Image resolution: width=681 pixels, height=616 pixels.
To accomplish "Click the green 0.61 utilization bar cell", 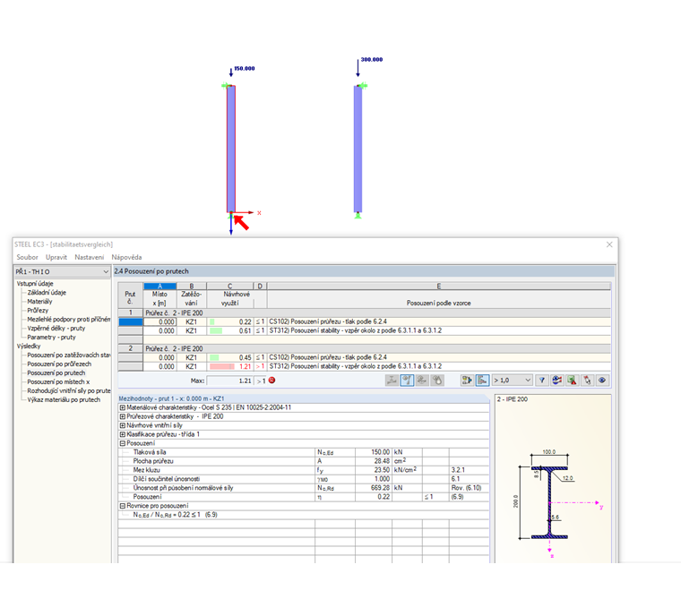I will tap(230, 330).
